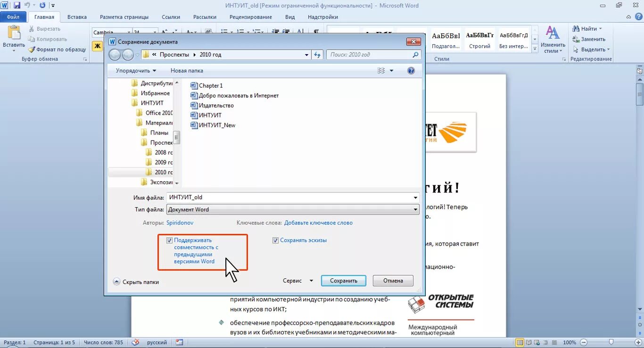
Task: Select Формат по образцу brush tool
Action: pos(57,50)
